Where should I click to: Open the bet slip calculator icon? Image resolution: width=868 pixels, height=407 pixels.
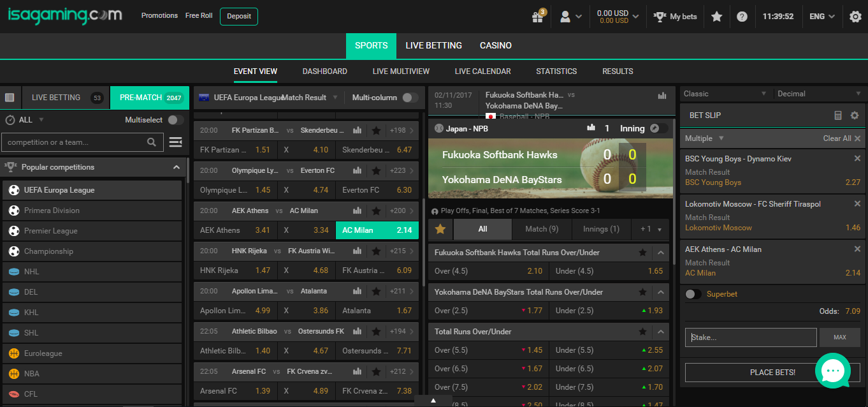838,115
